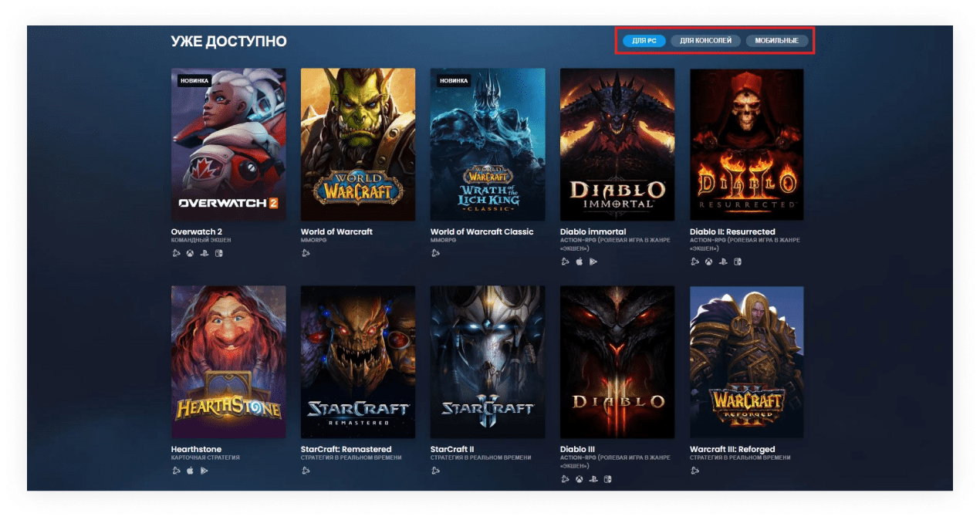The height and width of the screenshot is (520, 980).
Task: Click StarCraft: Remastered title link
Action: [x=346, y=449]
